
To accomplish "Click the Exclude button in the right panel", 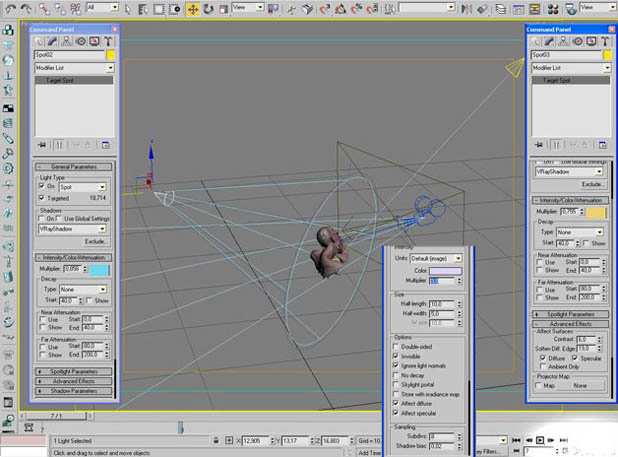I will [594, 184].
